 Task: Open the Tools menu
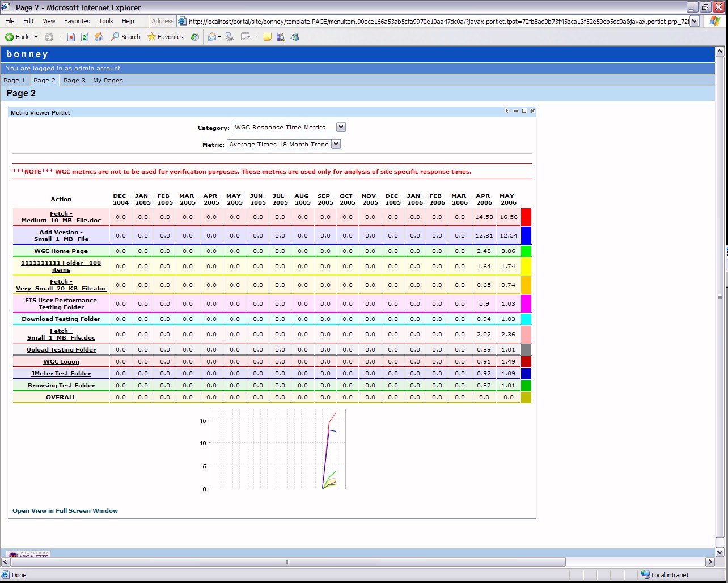pos(105,21)
